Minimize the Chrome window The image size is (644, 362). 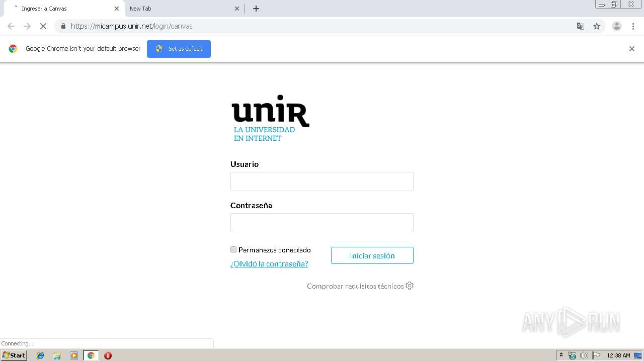pyautogui.click(x=601, y=5)
